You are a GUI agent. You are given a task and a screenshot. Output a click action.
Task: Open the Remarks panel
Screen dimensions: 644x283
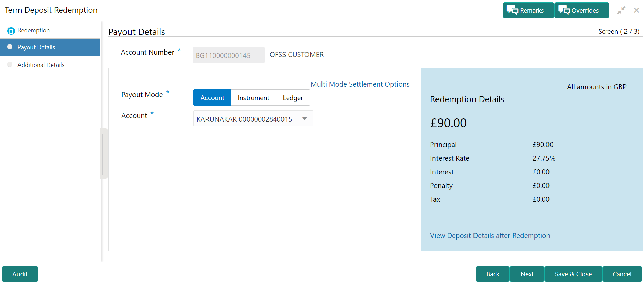pos(528,10)
